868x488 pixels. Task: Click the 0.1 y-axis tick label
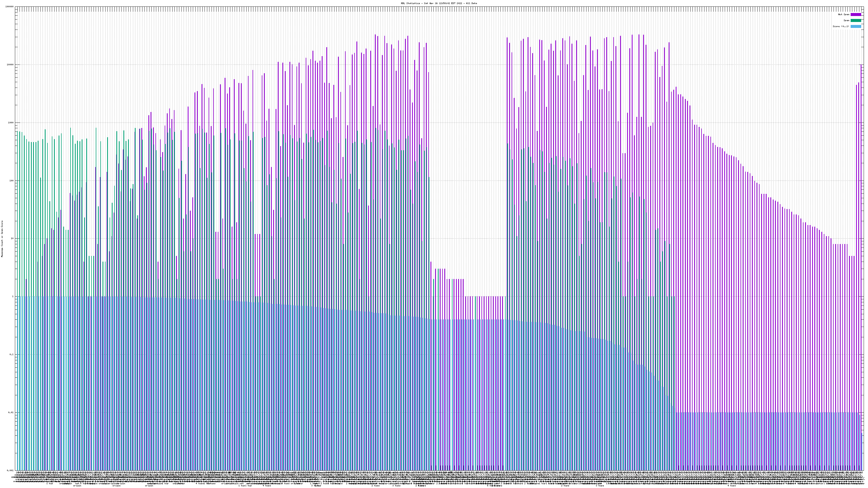click(12, 355)
